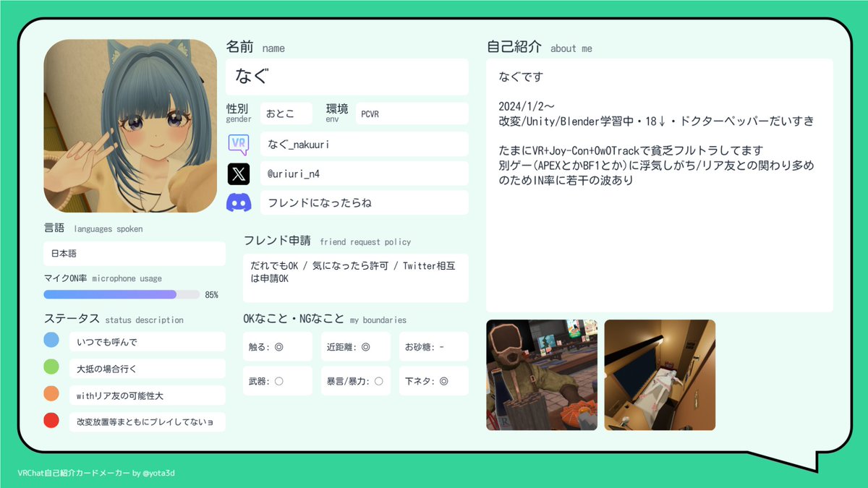Click the boundary box 触る: ◎

278,347
